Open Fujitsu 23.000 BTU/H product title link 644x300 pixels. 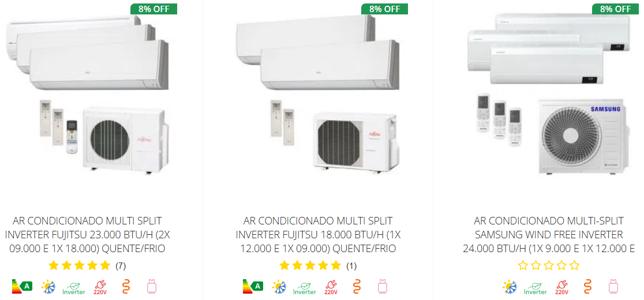coord(87,235)
